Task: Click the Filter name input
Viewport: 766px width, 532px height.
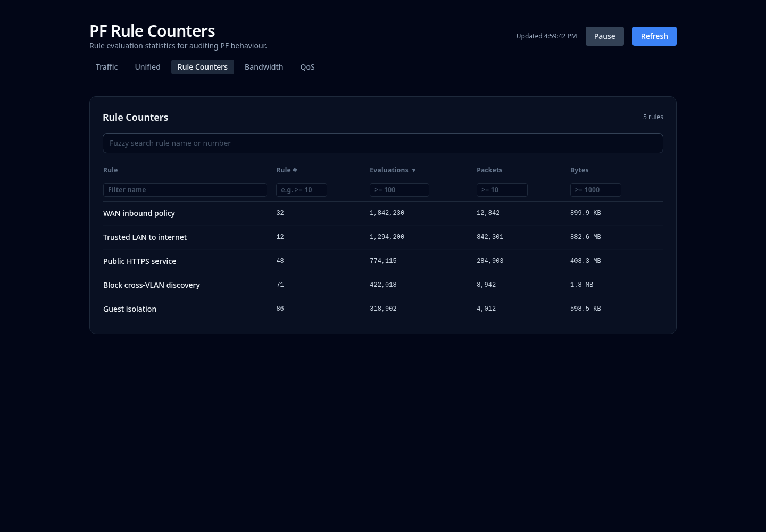Action: point(185,190)
